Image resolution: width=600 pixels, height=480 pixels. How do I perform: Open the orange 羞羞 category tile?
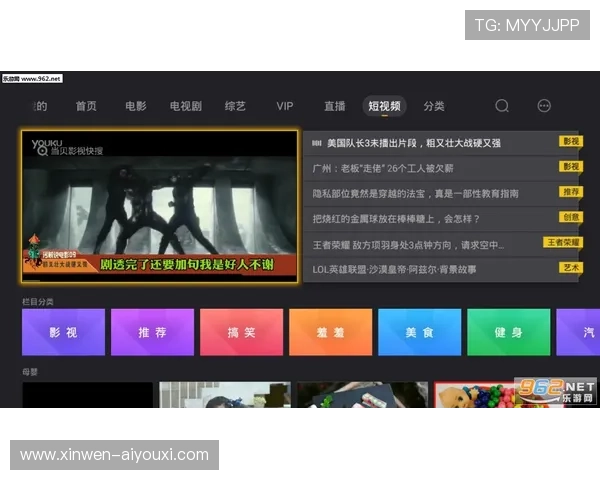(x=331, y=332)
